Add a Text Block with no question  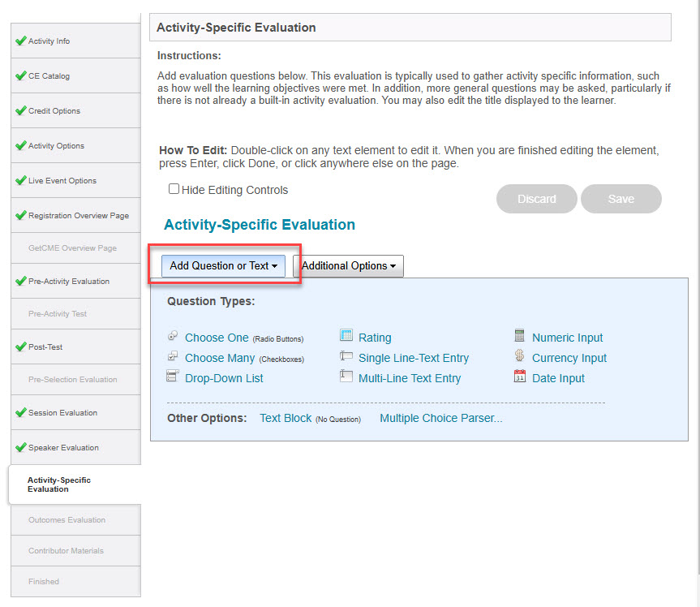pos(286,418)
